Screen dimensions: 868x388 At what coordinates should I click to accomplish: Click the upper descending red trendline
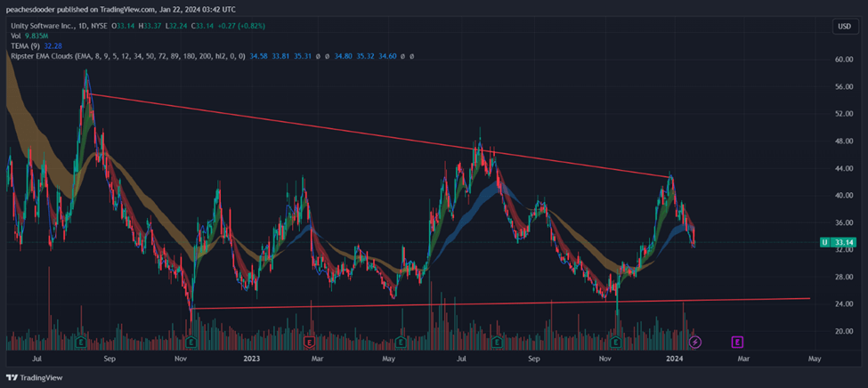pyautogui.click(x=380, y=135)
